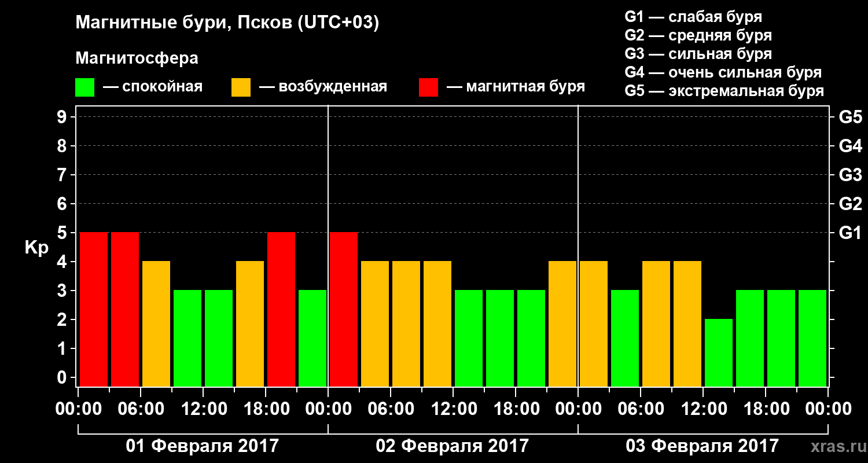Click the '— спокойная' legend label
Image resolution: width=868 pixels, height=463 pixels.
click(153, 87)
